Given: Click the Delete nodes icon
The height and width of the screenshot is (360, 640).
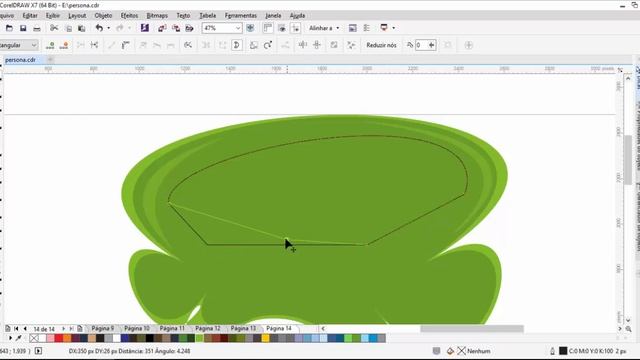Looking at the screenshot, I should [x=64, y=45].
